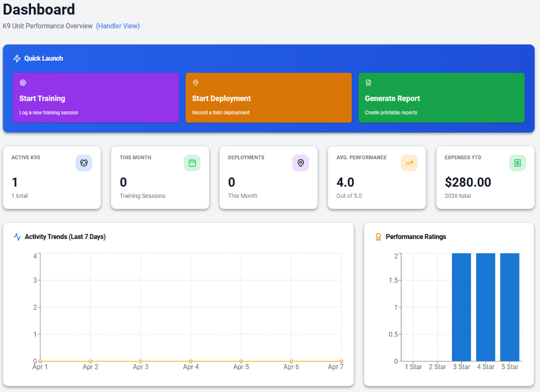The width and height of the screenshot is (540, 392).
Task: Click the pulse icon beside Activity Trends
Action: (17, 237)
